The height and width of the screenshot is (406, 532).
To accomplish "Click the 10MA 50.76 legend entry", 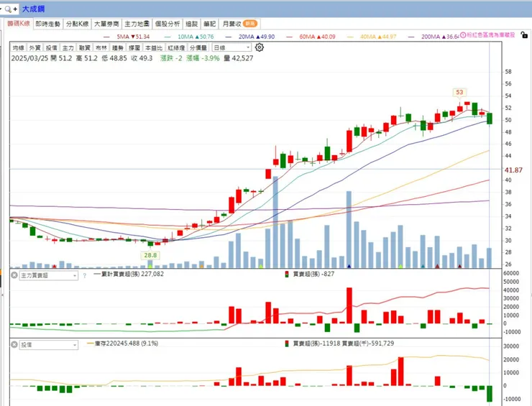I will pyautogui.click(x=188, y=37).
